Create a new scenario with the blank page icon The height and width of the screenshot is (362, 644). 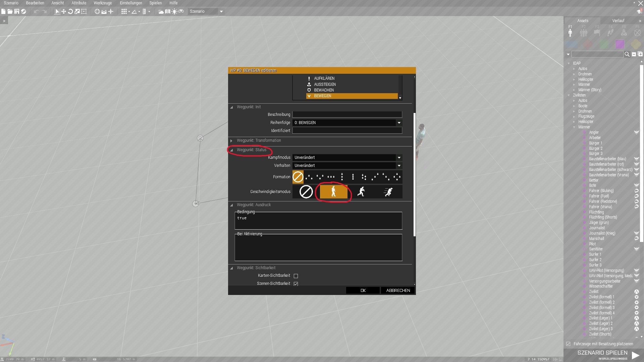(3, 11)
